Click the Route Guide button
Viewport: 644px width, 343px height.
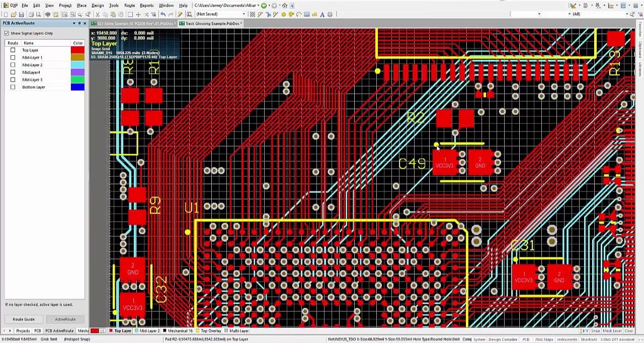[24, 319]
